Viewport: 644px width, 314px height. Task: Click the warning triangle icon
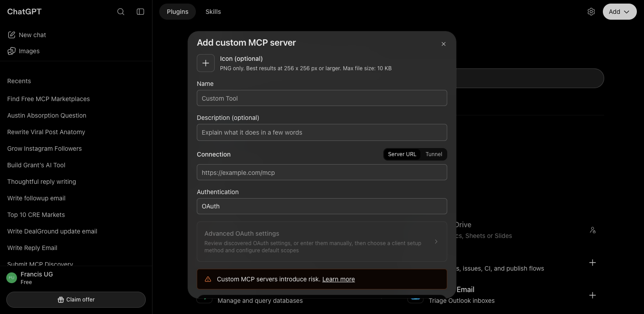(x=208, y=279)
